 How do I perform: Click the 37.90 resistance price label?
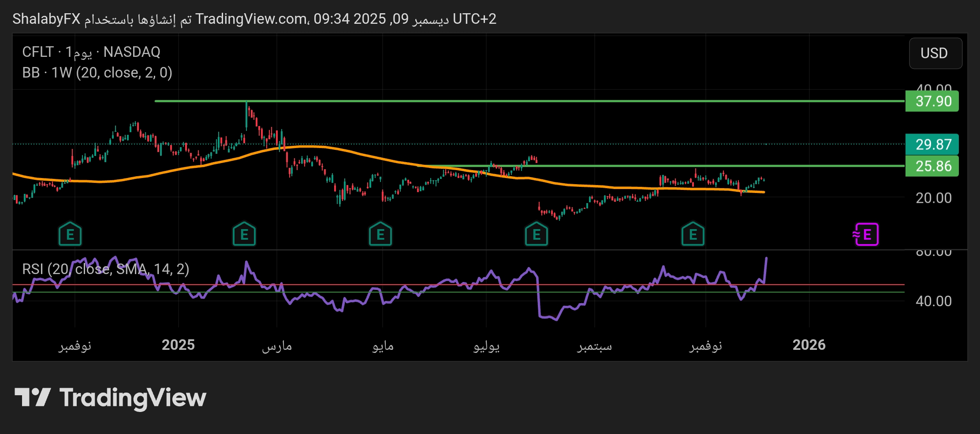pos(932,101)
